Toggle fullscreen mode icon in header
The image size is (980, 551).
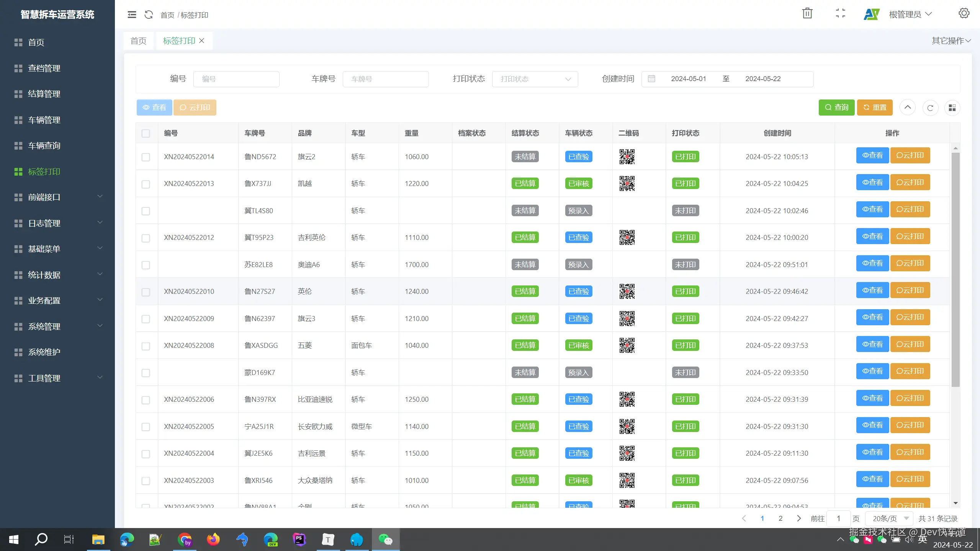coord(840,13)
